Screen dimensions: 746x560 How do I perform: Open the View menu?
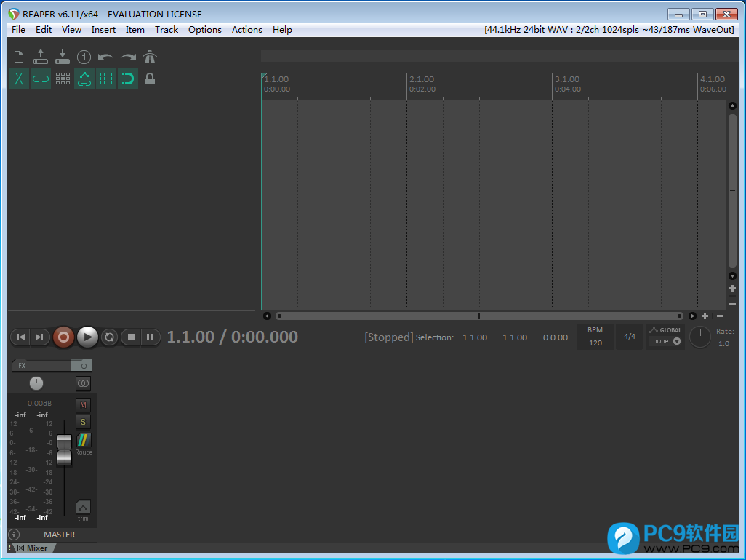pos(71,30)
